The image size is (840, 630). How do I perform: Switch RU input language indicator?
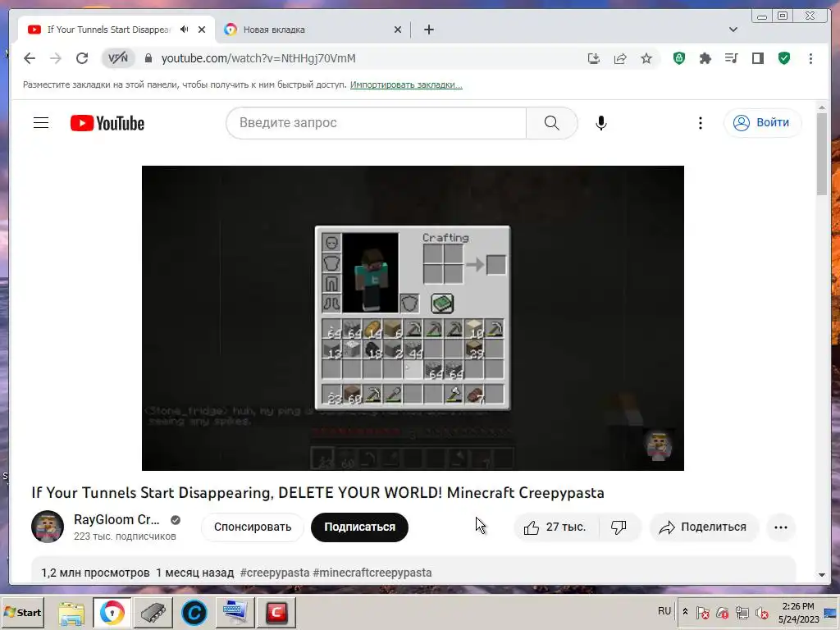[x=664, y=611]
